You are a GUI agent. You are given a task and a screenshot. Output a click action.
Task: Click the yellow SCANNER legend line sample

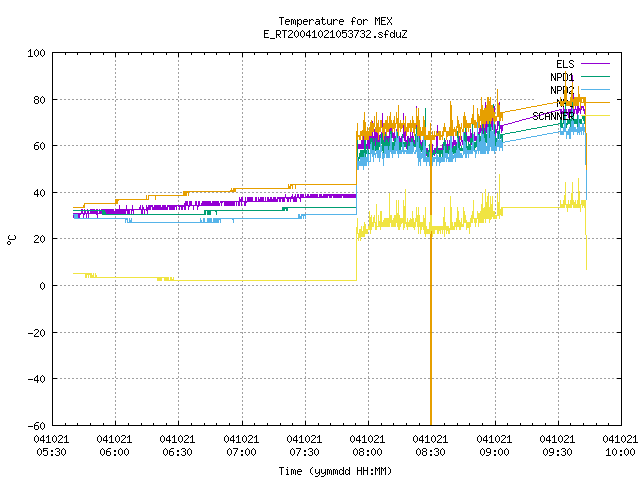(595, 116)
